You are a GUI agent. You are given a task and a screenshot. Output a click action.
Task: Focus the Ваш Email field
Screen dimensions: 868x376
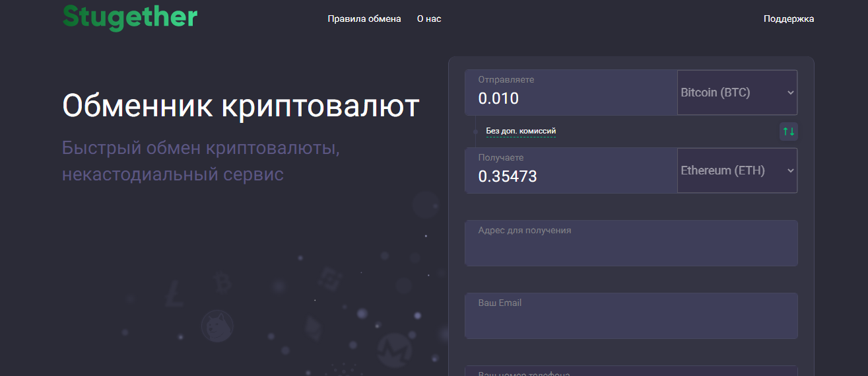point(632,316)
